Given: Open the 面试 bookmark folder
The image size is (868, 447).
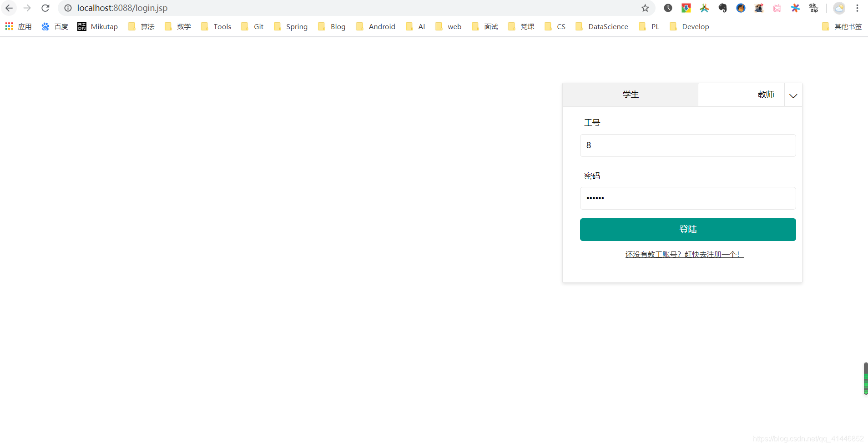Looking at the screenshot, I should point(485,26).
